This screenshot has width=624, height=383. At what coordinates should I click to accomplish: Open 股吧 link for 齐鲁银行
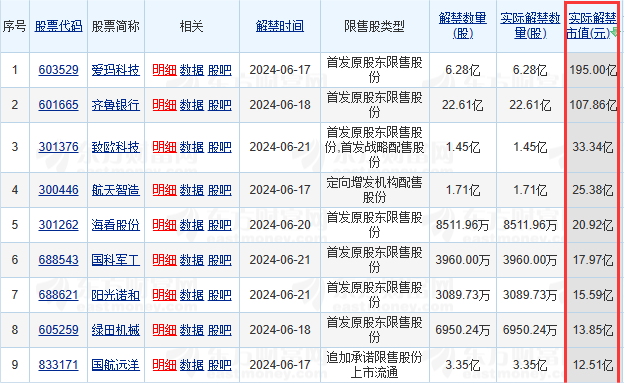pyautogui.click(x=219, y=105)
